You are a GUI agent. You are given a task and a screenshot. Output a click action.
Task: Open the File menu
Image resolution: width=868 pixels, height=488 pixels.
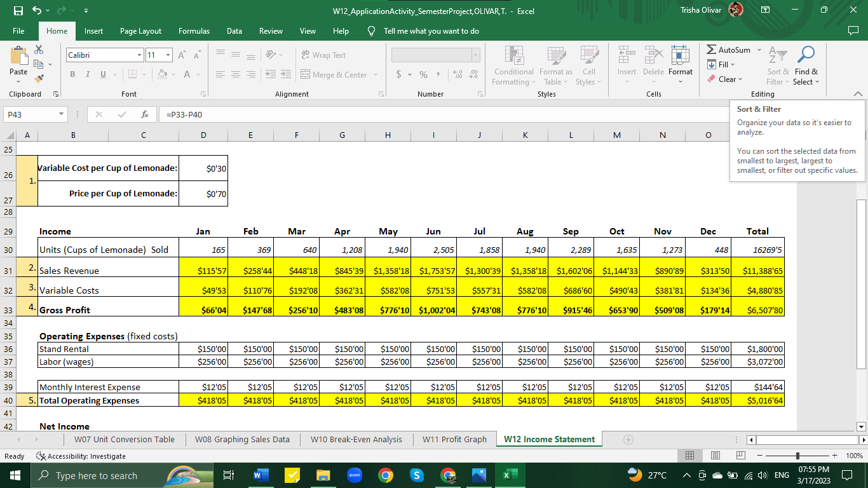pyautogui.click(x=18, y=31)
